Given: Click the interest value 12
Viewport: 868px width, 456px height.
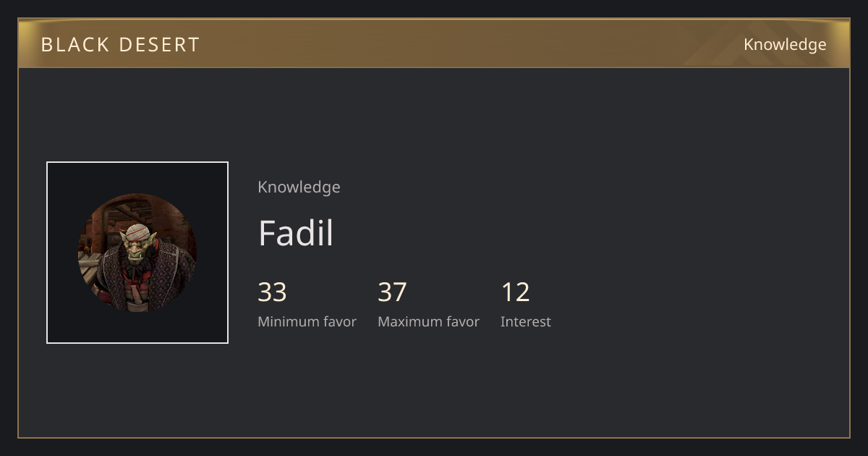Looking at the screenshot, I should point(515,292).
